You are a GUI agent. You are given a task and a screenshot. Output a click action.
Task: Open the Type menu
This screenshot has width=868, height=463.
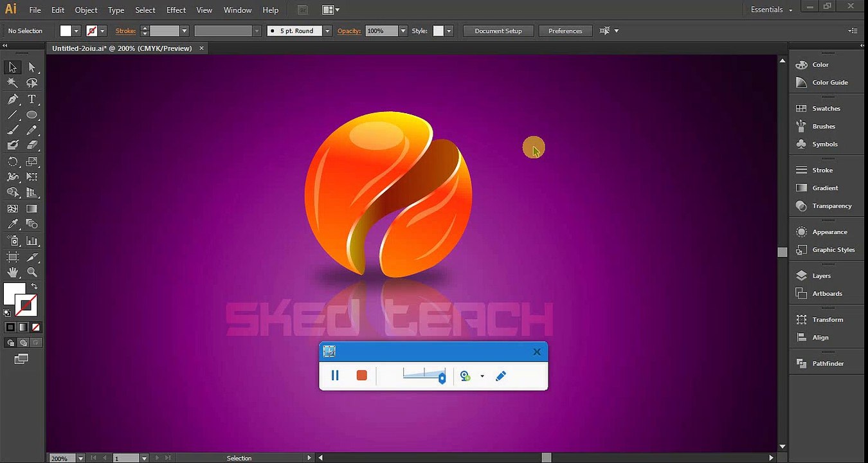pyautogui.click(x=116, y=10)
